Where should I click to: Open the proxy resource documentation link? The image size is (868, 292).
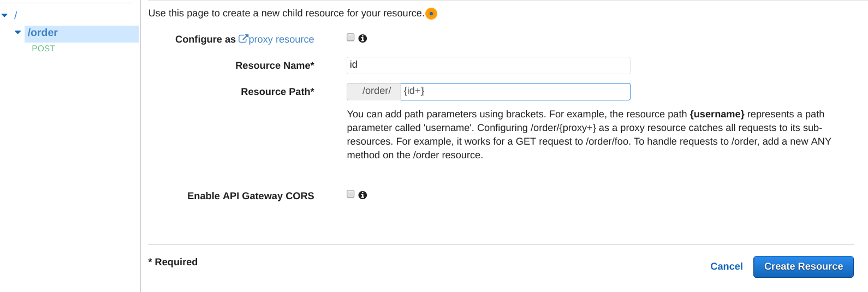281,39
